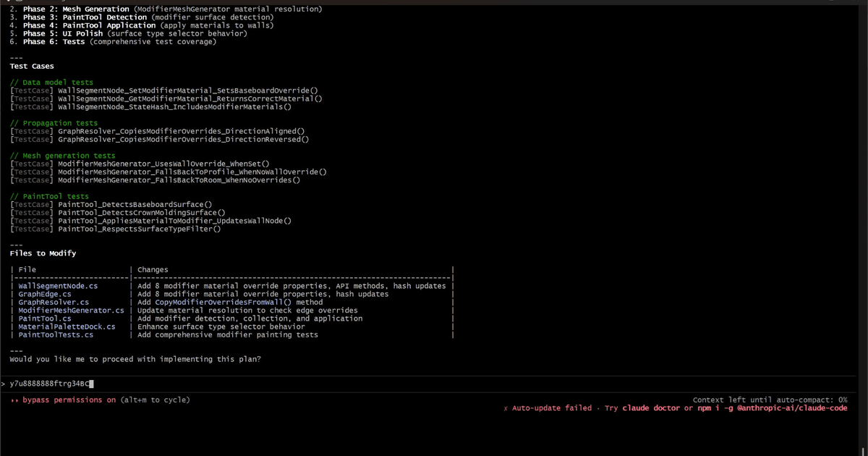
Task: Click the "// Propagation tests" comment
Action: [x=54, y=123]
